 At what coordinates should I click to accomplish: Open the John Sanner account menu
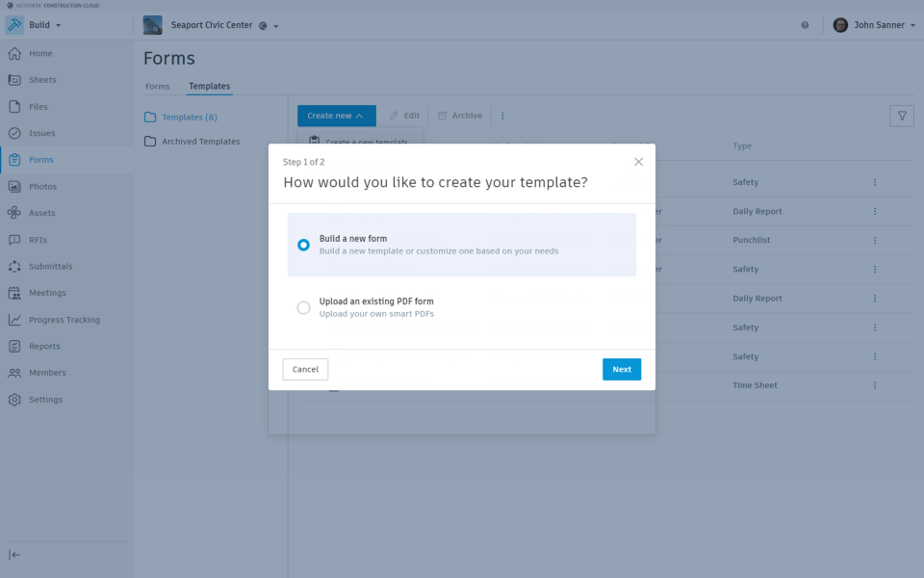[x=874, y=25]
